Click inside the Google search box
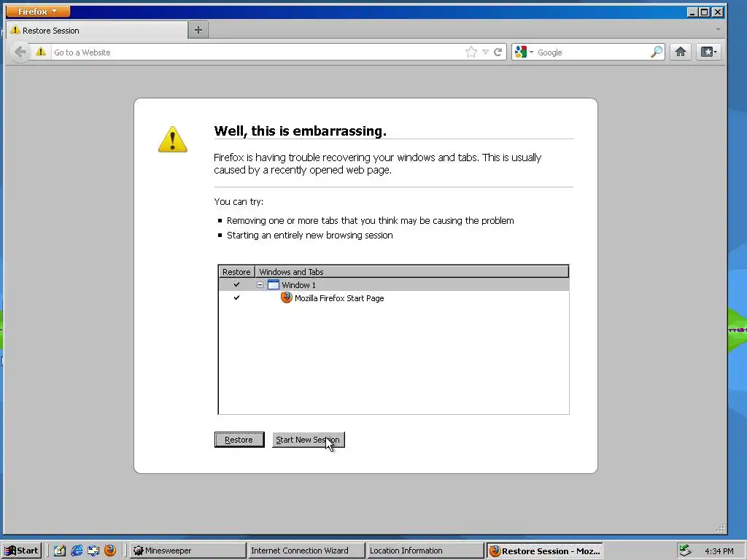747x560 pixels. 592,52
